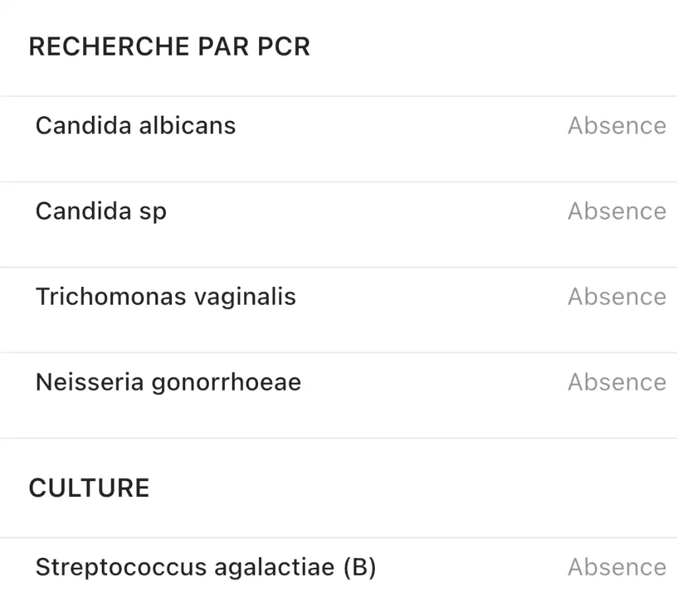The image size is (677, 616).
Task: Click the word PCR in the heading
Action: [284, 47]
